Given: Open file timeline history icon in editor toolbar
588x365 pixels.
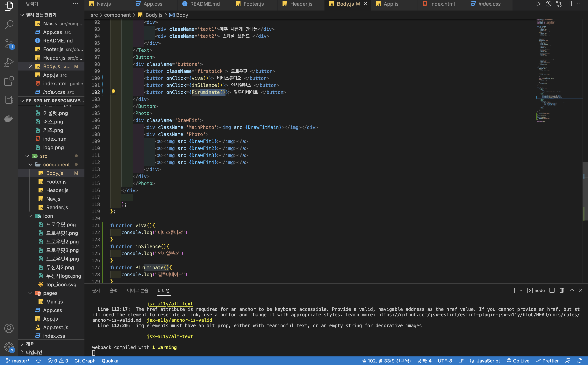Looking at the screenshot, I should pyautogui.click(x=549, y=4).
